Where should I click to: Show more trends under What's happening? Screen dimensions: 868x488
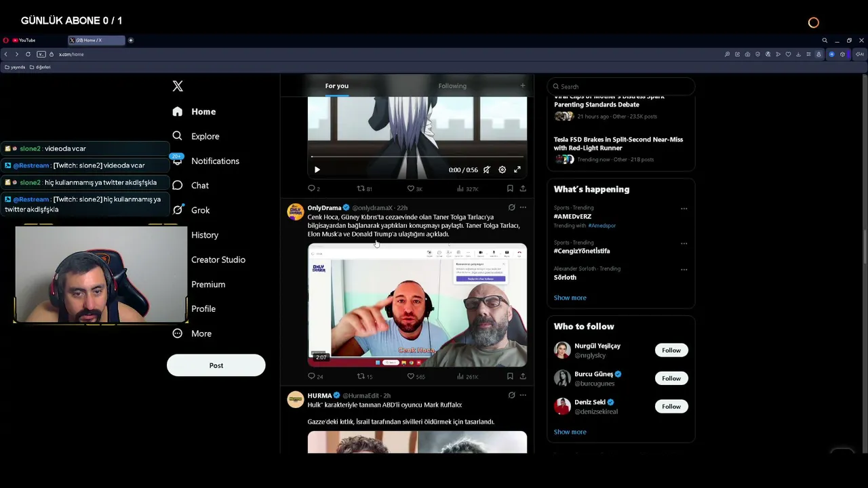(x=570, y=298)
